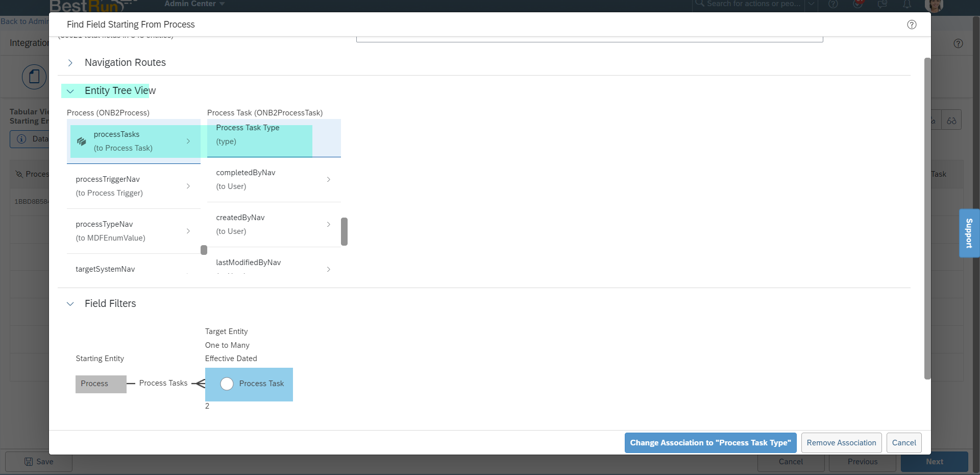The width and height of the screenshot is (980, 475).
Task: Click the dialog vertical scrollbar
Action: (x=927, y=219)
